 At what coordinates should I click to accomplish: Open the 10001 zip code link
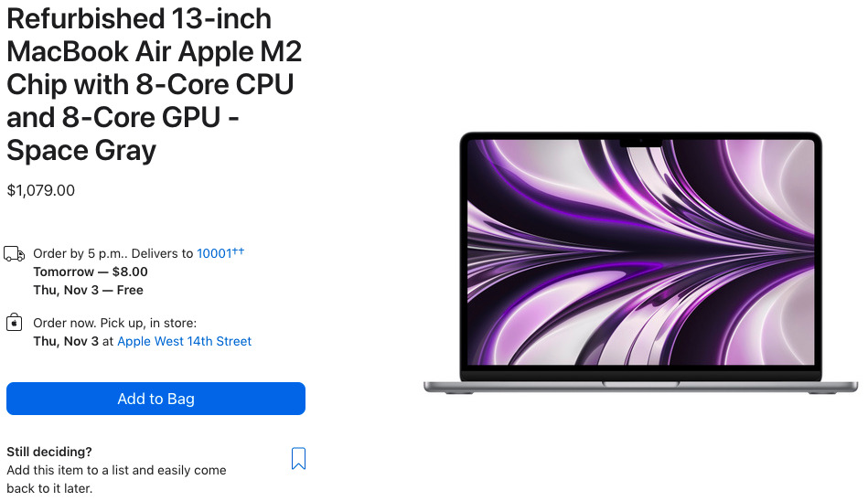click(x=214, y=253)
